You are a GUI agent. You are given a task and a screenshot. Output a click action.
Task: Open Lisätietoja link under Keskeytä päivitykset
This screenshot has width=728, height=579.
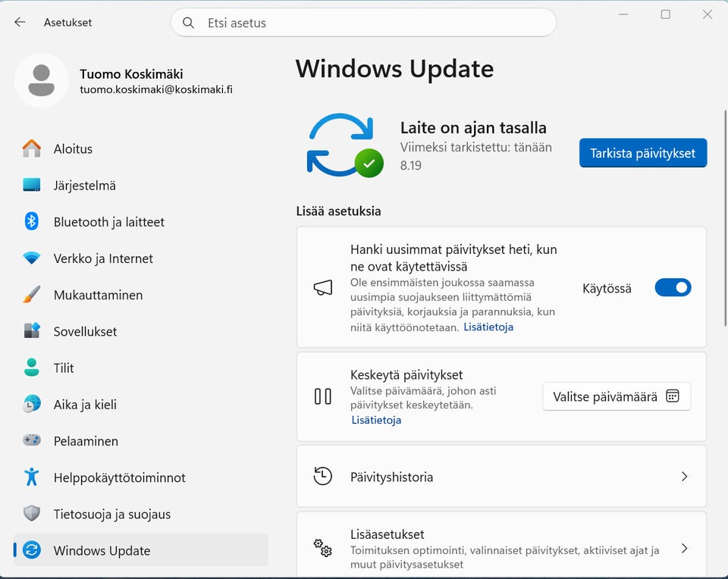376,420
